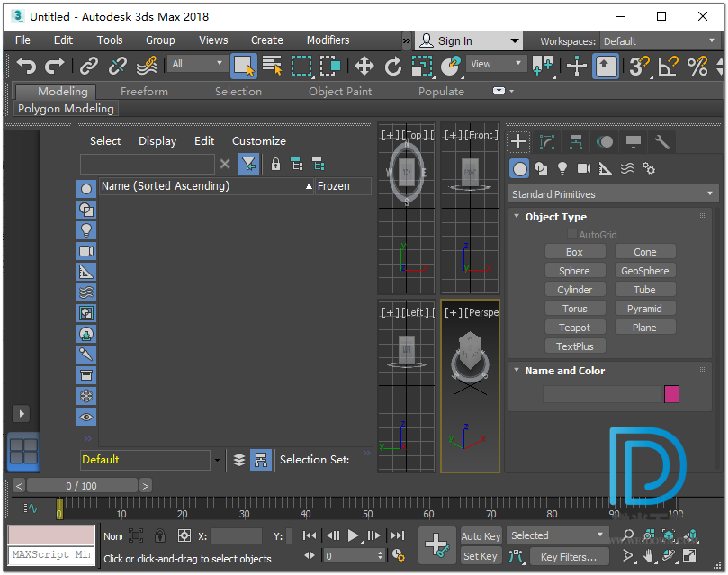The height and width of the screenshot is (575, 728).
Task: Select the Cameras category in Create panel
Action: (584, 168)
